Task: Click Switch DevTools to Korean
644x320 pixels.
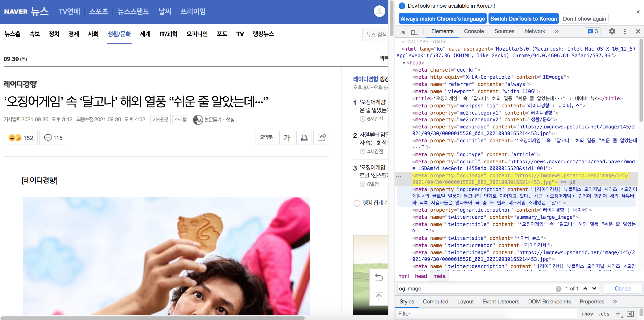Action: click(523, 19)
